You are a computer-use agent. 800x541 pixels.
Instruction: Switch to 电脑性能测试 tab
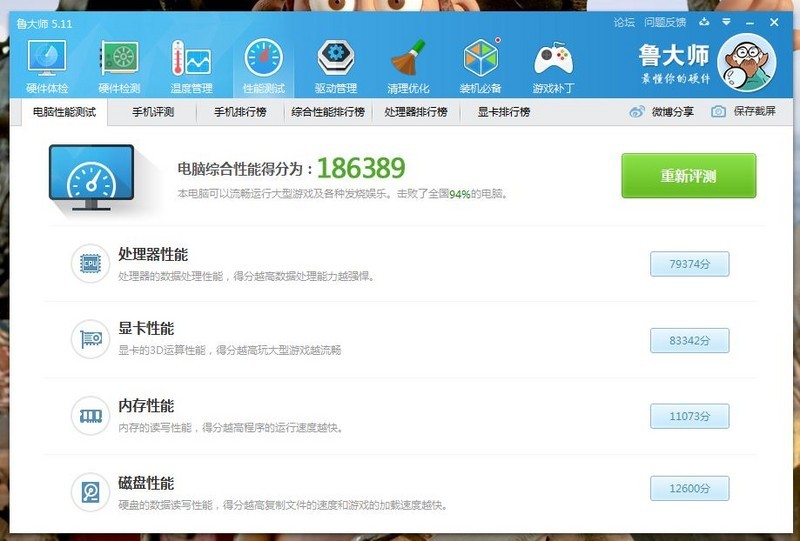[64, 112]
